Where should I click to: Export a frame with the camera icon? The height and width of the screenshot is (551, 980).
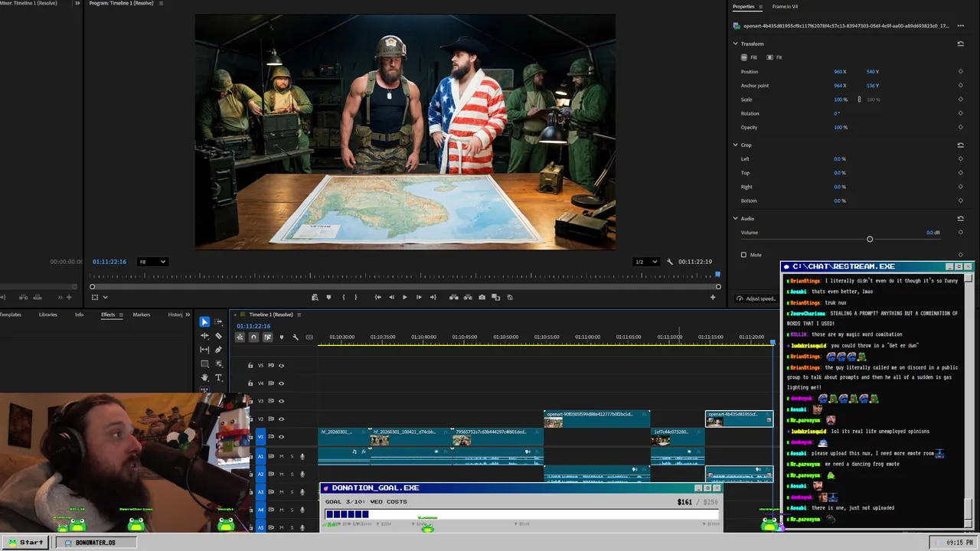[x=482, y=297]
